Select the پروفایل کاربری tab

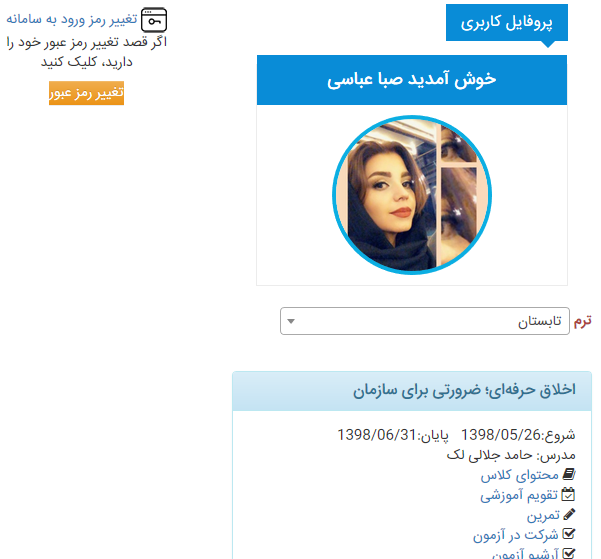pos(507,23)
